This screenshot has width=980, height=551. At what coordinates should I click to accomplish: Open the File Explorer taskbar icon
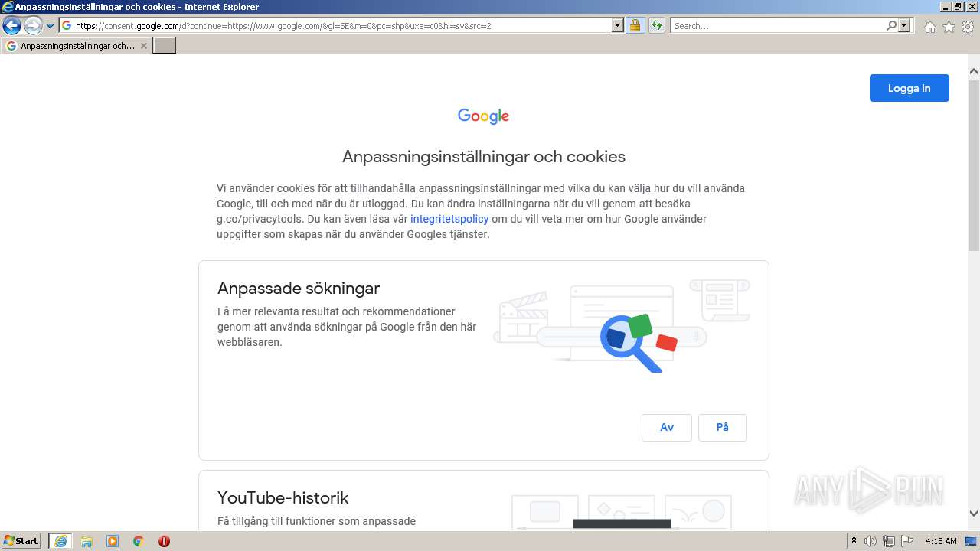coord(87,541)
